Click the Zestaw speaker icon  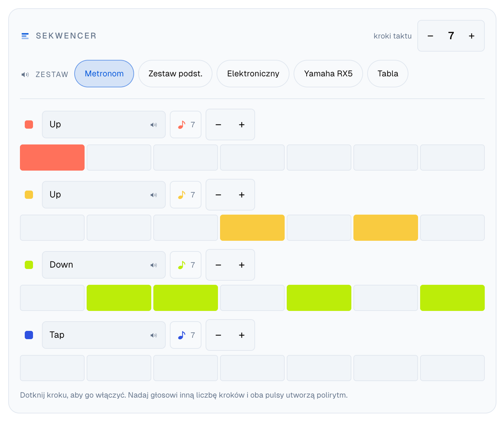tap(25, 74)
